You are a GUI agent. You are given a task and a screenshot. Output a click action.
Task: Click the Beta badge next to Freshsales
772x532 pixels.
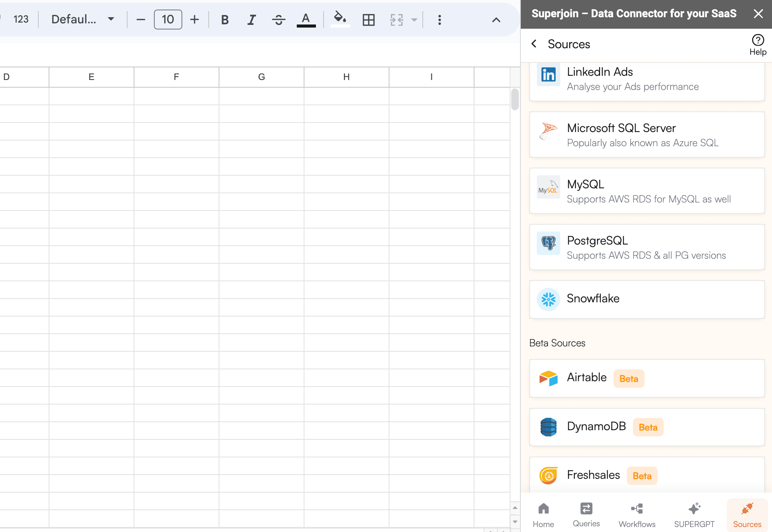(642, 476)
